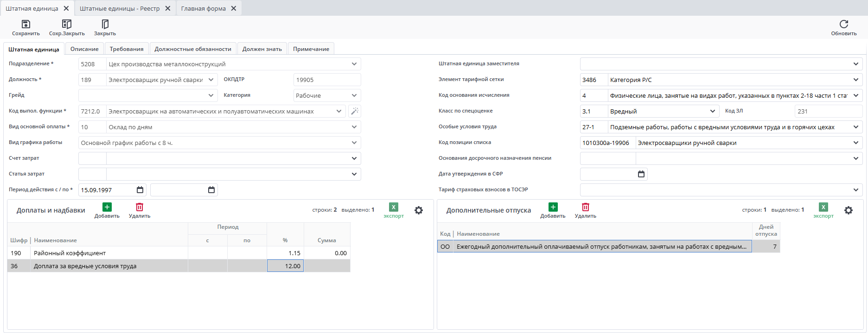Select Доплата за вредные условия труда row
Screen dimensions: 868x333
[x=179, y=266]
